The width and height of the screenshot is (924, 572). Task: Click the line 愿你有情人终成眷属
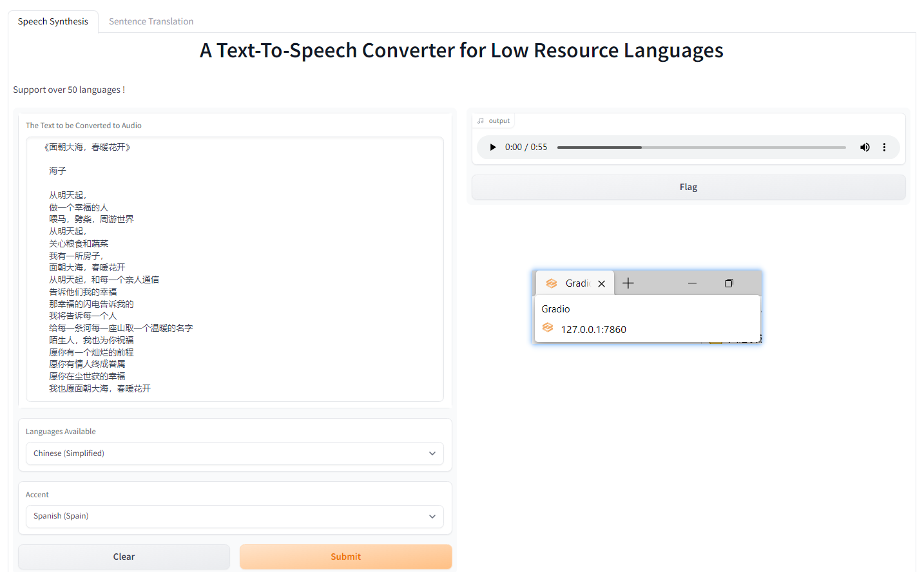(x=87, y=364)
